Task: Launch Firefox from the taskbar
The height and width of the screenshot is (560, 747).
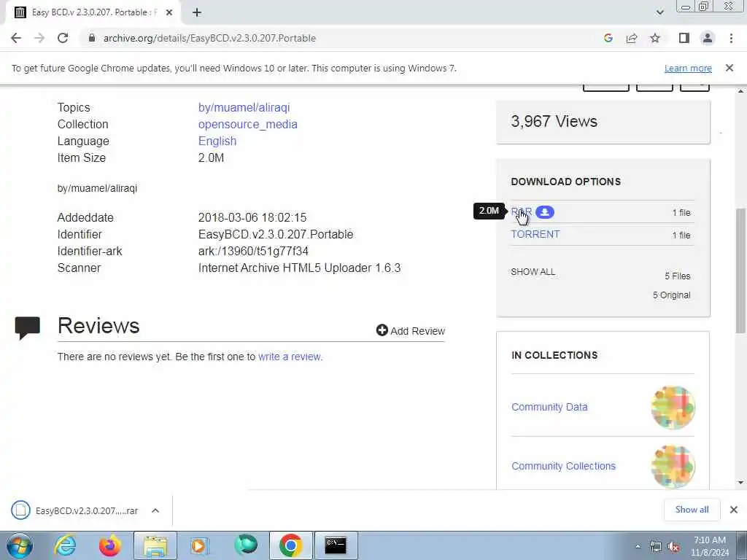Action: coord(109,545)
